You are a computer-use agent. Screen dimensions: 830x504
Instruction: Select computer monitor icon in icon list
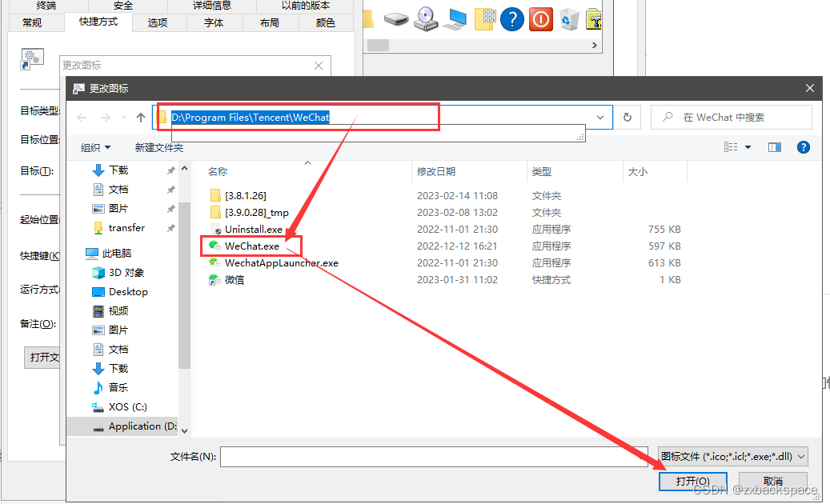455,19
